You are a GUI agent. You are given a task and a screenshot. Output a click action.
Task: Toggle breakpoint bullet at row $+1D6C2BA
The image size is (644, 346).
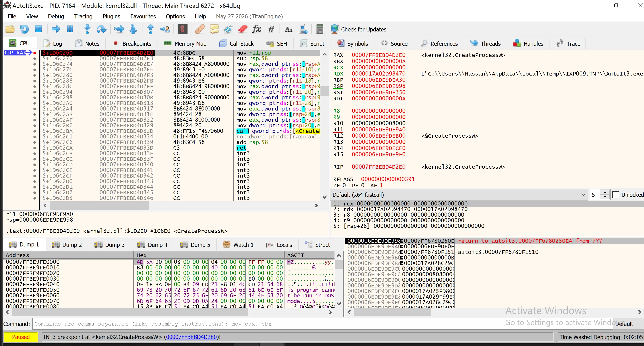[x=35, y=131]
